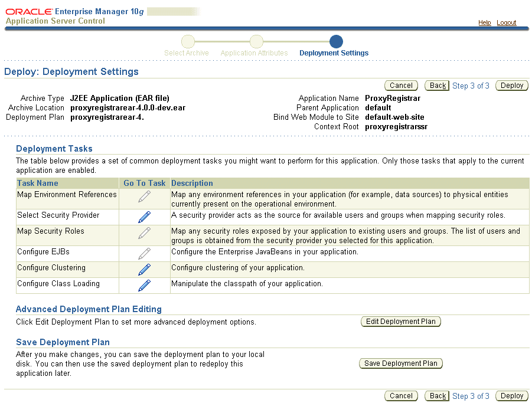This screenshot has width=532, height=403.
Task: Open the Help link
Action: click(x=484, y=22)
